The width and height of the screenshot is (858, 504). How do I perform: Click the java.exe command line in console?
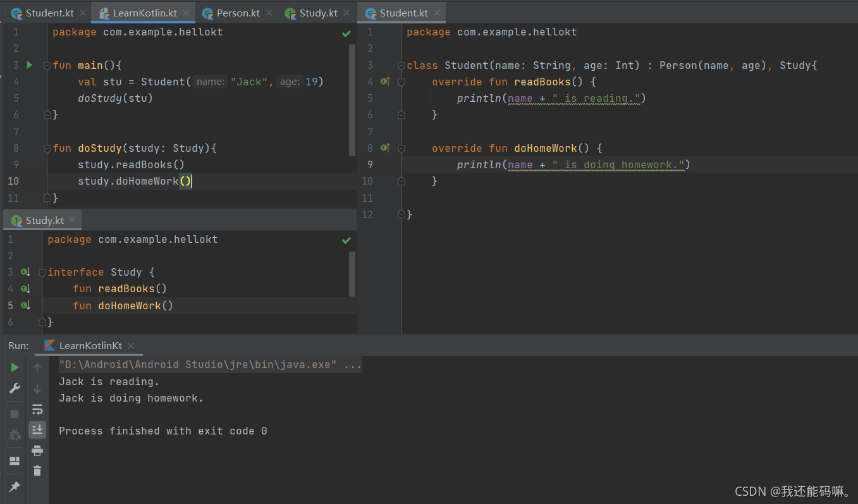pyautogui.click(x=210, y=365)
